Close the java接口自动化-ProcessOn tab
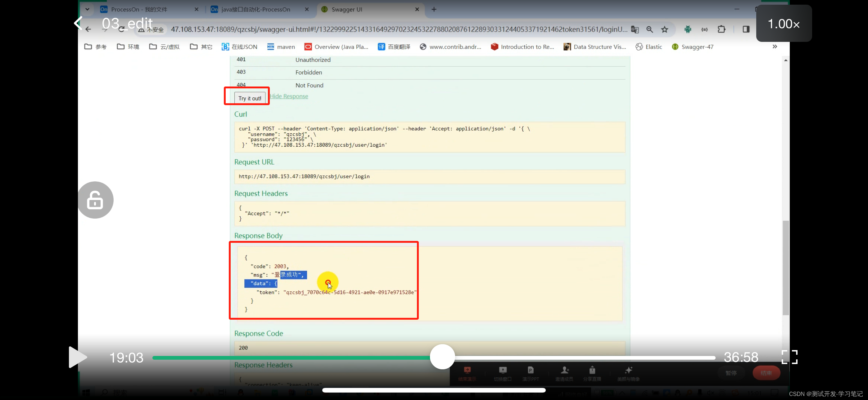The image size is (868, 400). click(307, 9)
